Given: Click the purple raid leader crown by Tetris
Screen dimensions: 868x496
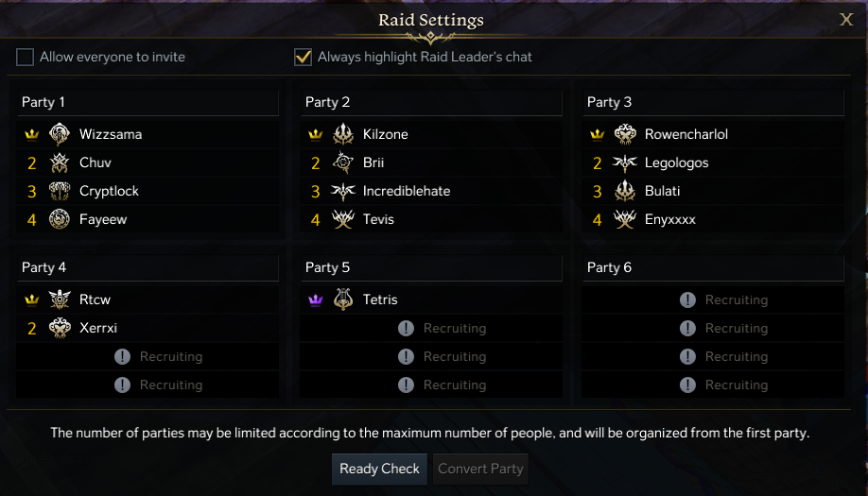Looking at the screenshot, I should 316,299.
